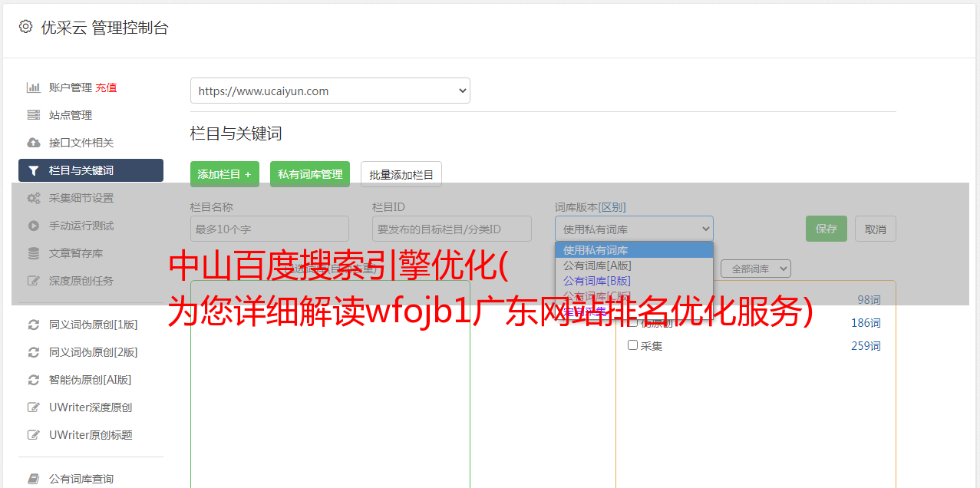Click the book icon for 公有词库查询

(x=34, y=479)
